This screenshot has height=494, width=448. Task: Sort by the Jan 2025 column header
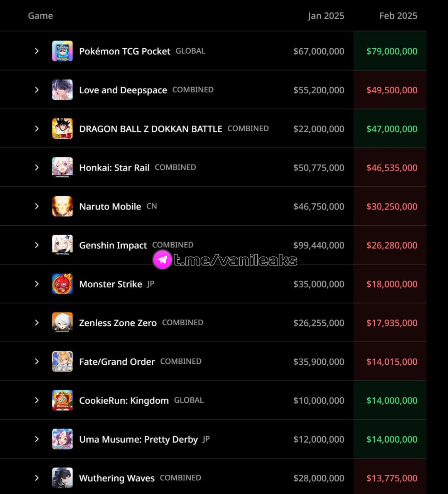pos(326,16)
